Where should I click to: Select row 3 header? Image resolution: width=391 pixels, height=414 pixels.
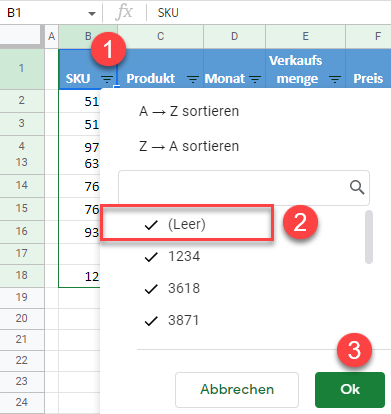(x=22, y=123)
